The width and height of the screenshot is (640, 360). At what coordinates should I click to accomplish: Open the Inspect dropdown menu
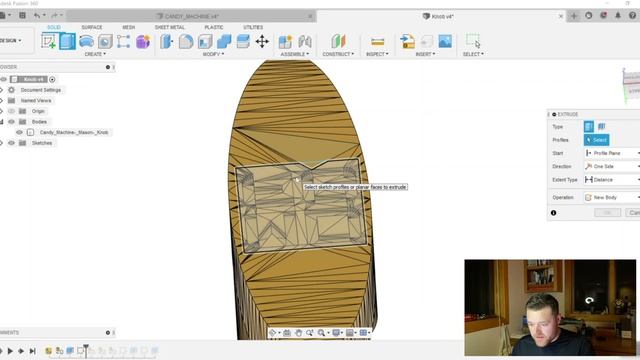[377, 54]
